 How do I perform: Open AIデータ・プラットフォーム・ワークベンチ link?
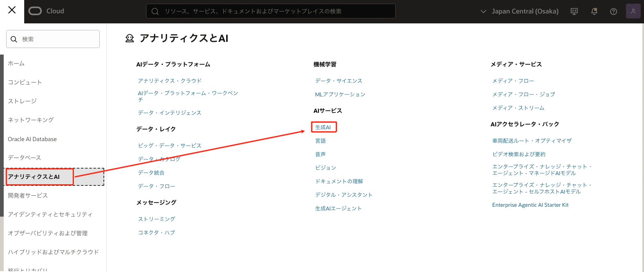click(x=188, y=96)
